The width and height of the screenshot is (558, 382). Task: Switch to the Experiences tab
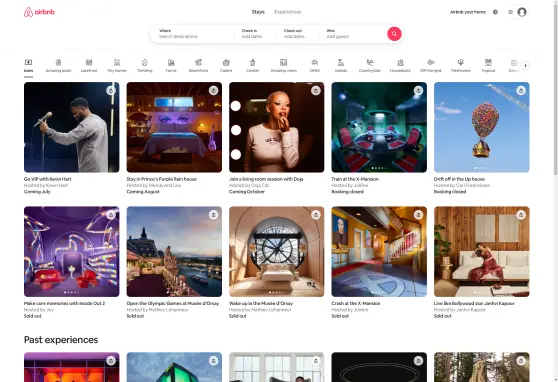(x=288, y=12)
